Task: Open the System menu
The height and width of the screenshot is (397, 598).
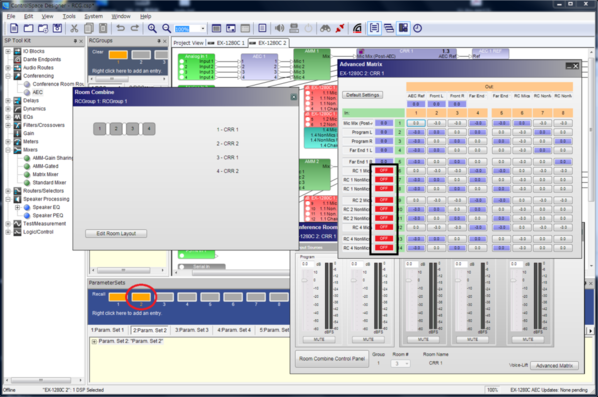Action: click(93, 16)
